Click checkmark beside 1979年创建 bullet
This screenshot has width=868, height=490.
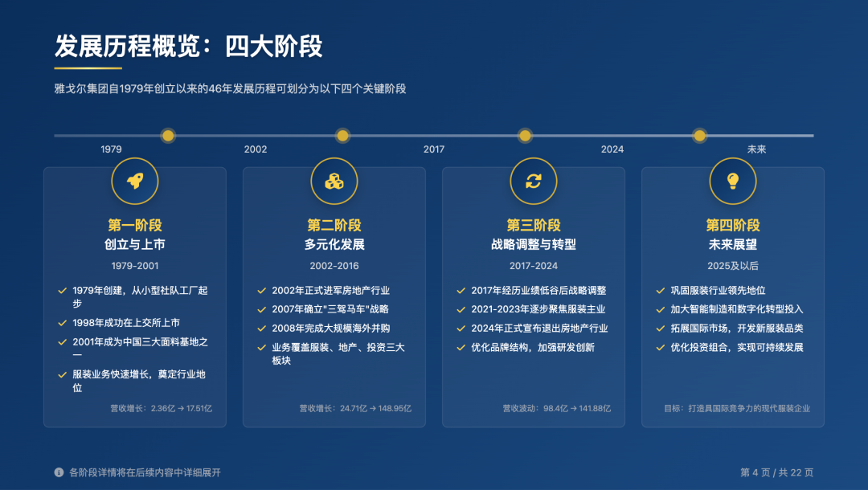tap(63, 291)
